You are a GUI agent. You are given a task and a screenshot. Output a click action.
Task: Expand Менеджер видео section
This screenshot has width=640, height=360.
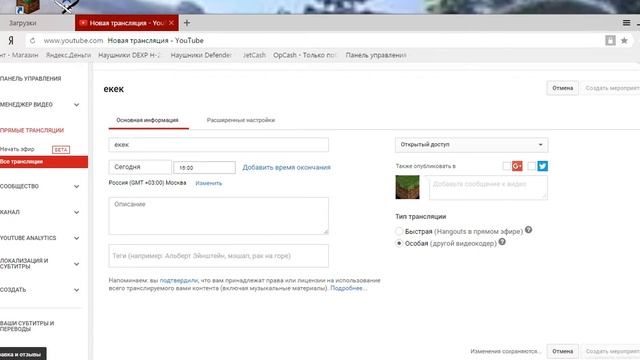[76, 104]
